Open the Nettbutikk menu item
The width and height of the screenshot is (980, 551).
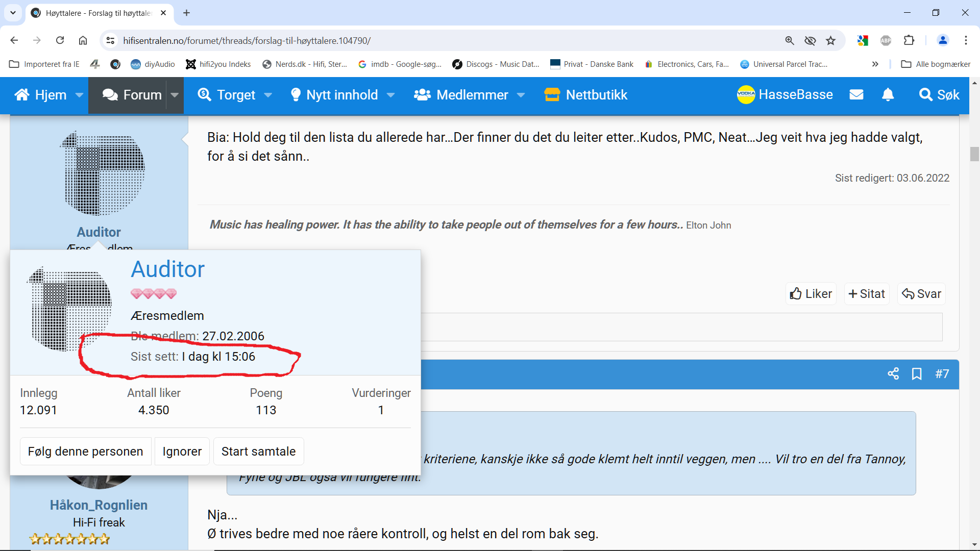[586, 95]
